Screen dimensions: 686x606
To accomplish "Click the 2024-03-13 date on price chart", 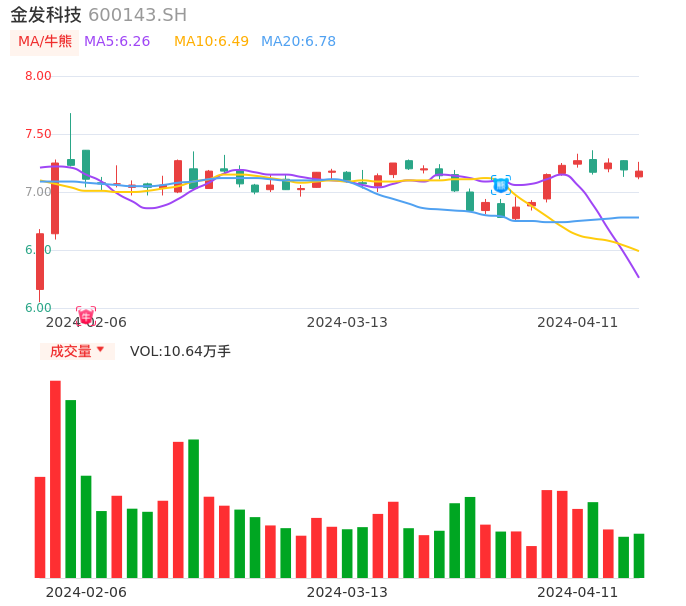I will [x=347, y=323].
